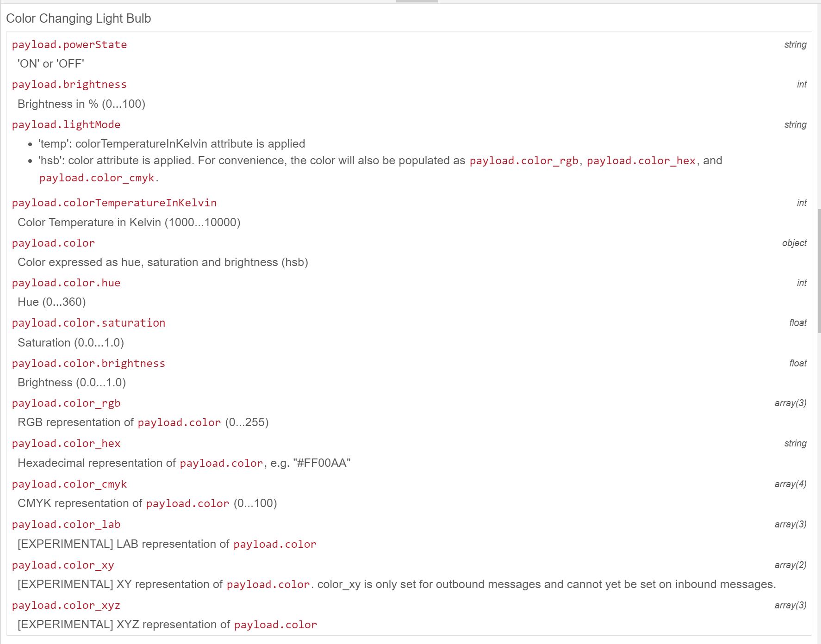The height and width of the screenshot is (644, 821).
Task: Click the payload.color_xyz property heading
Action: click(x=66, y=606)
